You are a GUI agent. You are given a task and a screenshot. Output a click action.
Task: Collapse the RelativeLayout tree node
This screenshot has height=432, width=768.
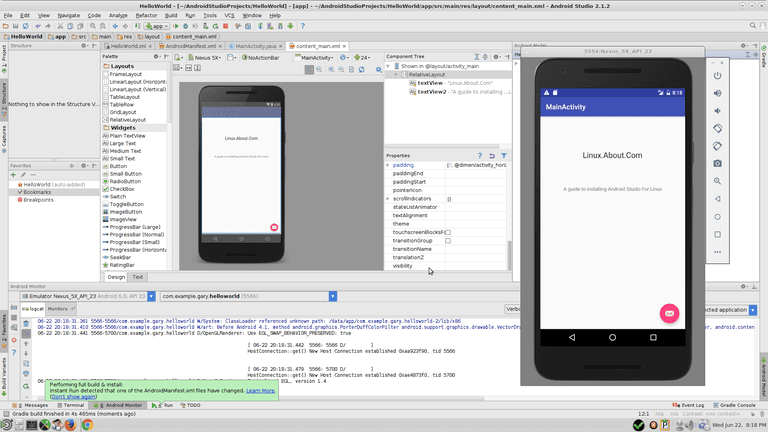(396, 74)
